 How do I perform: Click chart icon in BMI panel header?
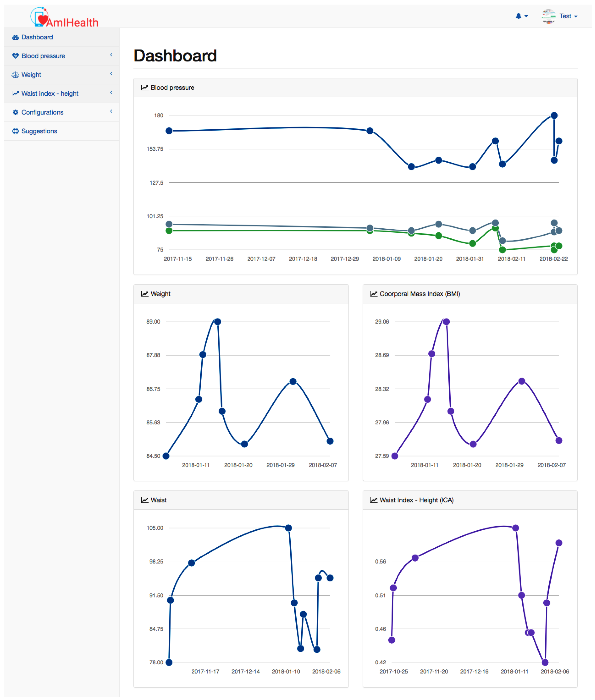click(374, 294)
